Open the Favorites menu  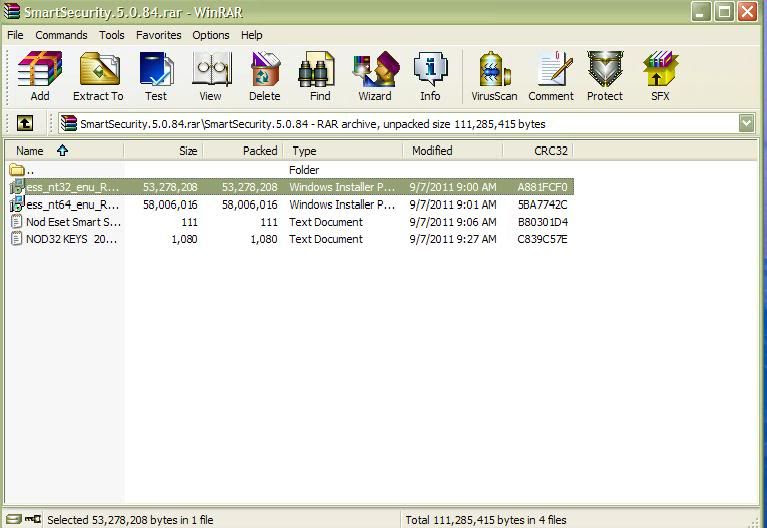coord(158,35)
